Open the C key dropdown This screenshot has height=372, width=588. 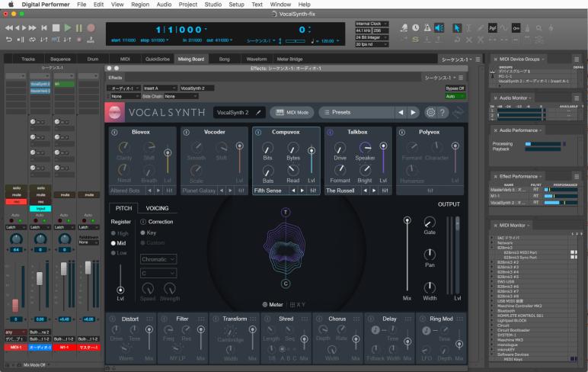click(158, 273)
